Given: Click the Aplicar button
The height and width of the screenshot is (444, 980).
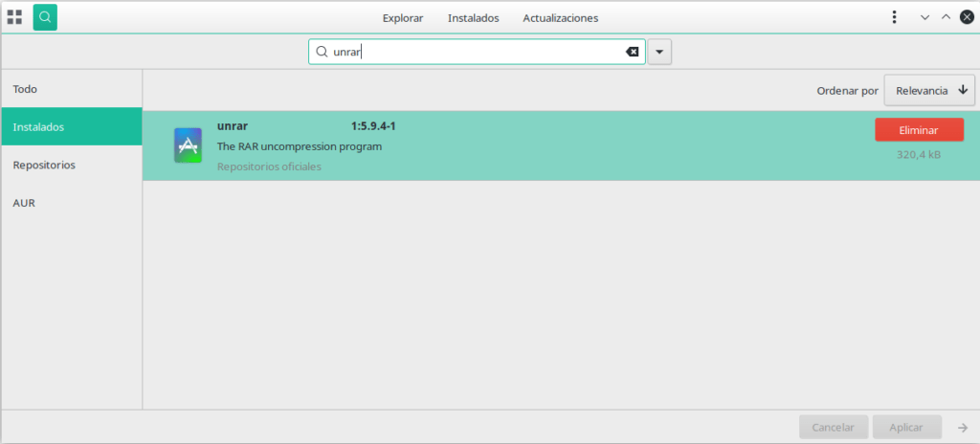Looking at the screenshot, I should coord(906,428).
